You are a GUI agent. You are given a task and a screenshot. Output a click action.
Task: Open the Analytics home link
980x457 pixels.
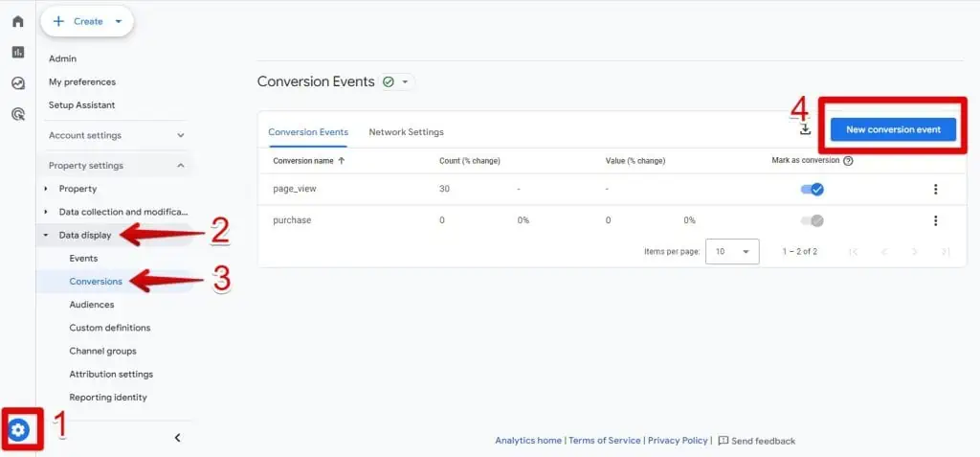click(528, 441)
